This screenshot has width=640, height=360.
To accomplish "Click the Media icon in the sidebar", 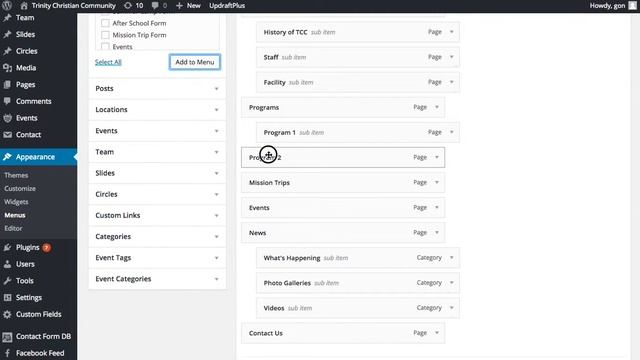I will pos(7,68).
